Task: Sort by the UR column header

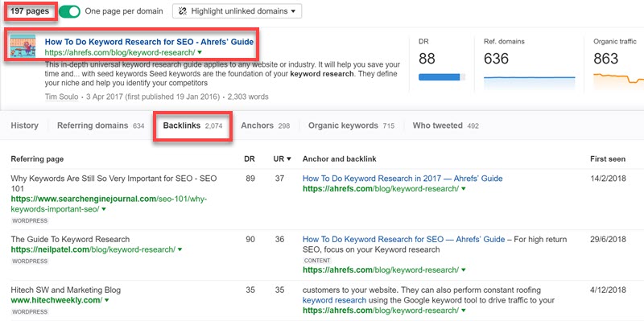Action: pyautogui.click(x=283, y=158)
